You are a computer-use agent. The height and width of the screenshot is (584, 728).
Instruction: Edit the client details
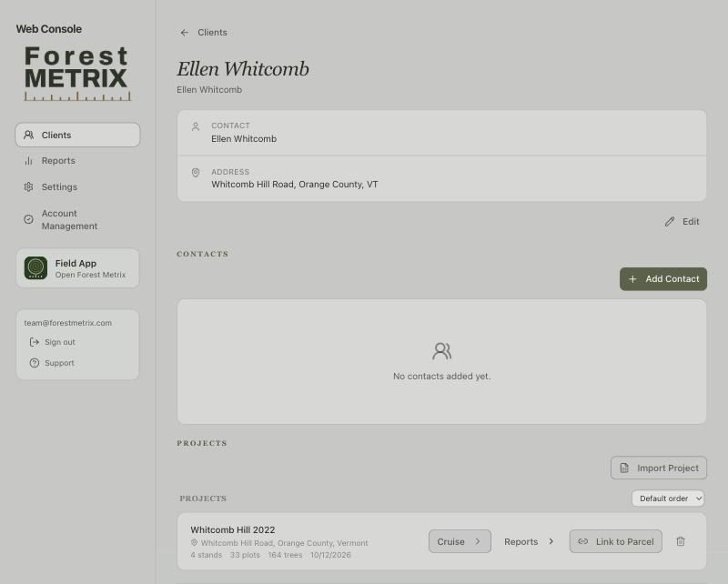(682, 222)
